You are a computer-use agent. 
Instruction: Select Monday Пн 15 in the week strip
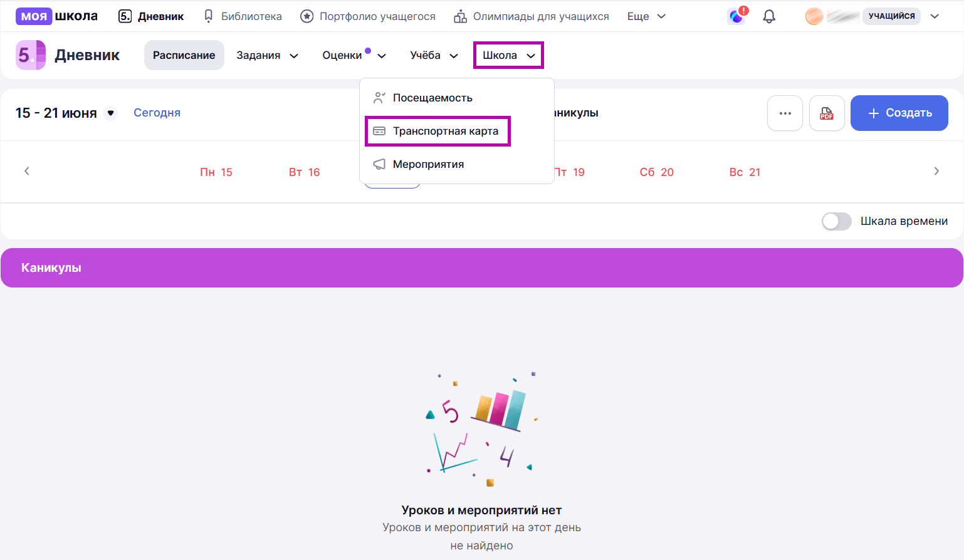coord(216,172)
